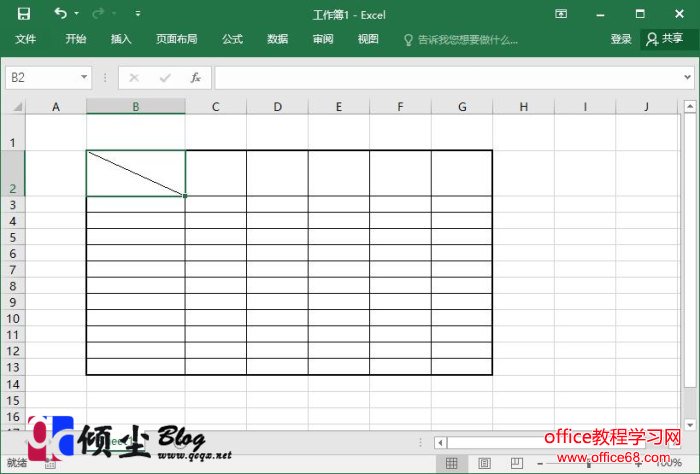Click the Insert Function fx icon

196,78
